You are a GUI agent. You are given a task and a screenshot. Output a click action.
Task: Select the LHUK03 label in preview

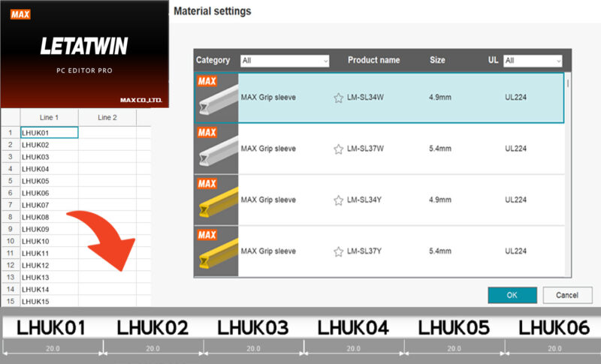[x=252, y=327]
